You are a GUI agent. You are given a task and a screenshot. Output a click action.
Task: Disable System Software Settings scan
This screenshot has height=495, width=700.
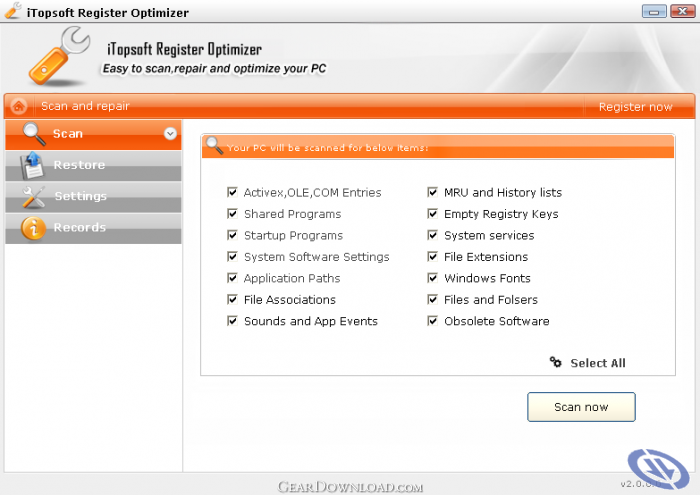[232, 256]
